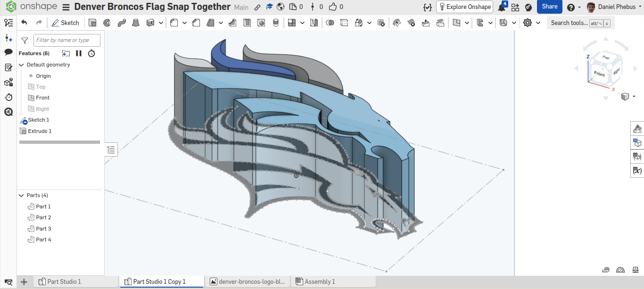
Task: Select the Front plane in the feature tree
Action: click(43, 98)
